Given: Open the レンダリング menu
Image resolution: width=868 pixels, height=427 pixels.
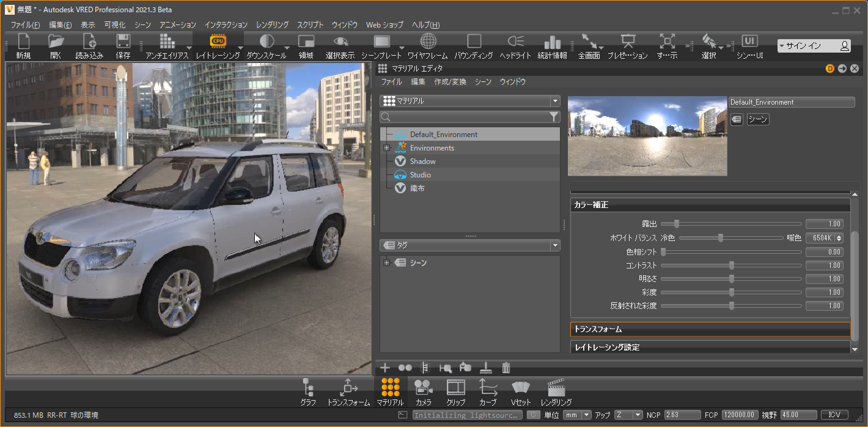Looking at the screenshot, I should (x=272, y=25).
